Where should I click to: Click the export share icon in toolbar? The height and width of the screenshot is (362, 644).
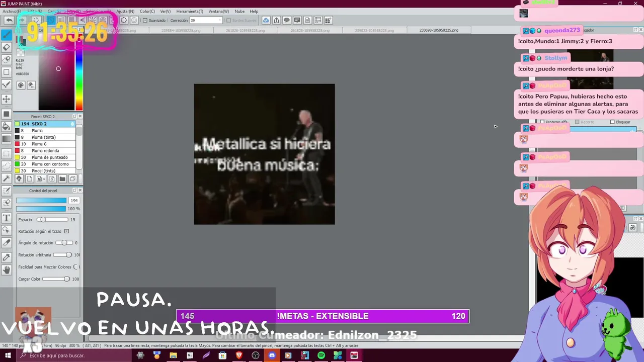[276, 20]
